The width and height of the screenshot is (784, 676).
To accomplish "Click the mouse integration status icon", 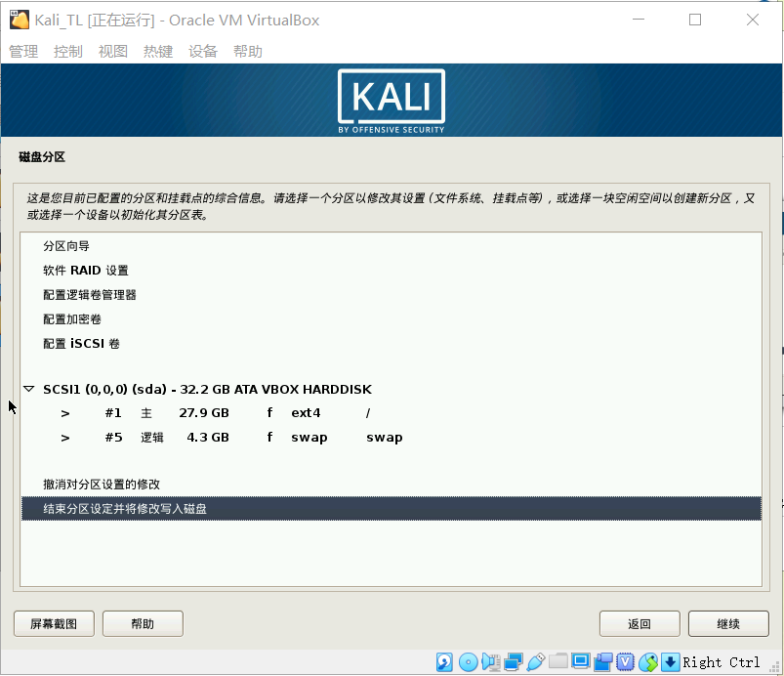I will point(648,662).
